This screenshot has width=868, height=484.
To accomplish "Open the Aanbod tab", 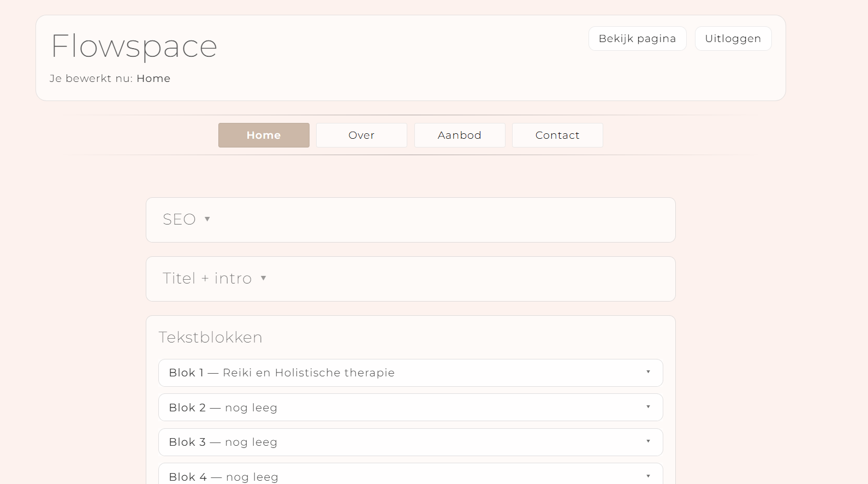I will 460,135.
